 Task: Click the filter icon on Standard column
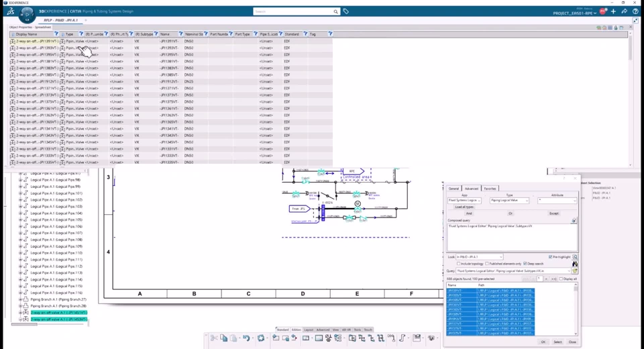305,34
